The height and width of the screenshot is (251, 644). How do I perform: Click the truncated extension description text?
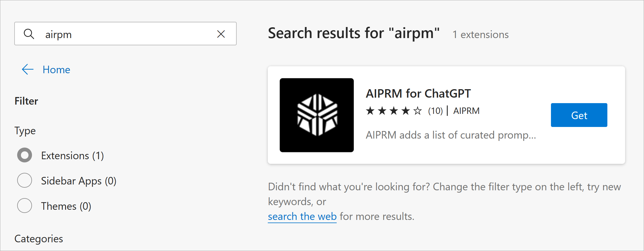click(x=450, y=135)
